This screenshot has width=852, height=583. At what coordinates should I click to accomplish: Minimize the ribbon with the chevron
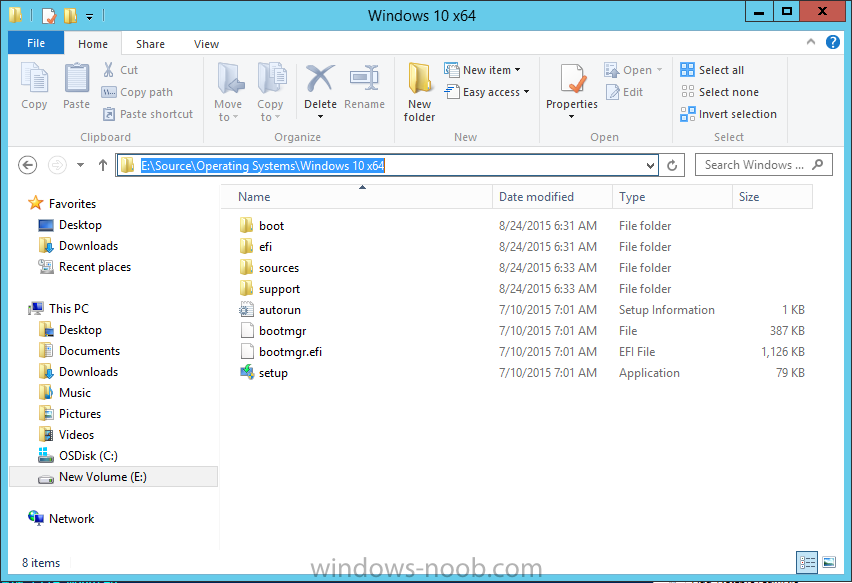coord(811,42)
